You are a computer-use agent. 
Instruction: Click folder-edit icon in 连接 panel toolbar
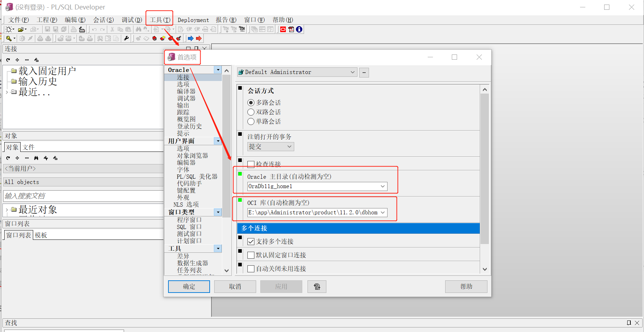36,60
